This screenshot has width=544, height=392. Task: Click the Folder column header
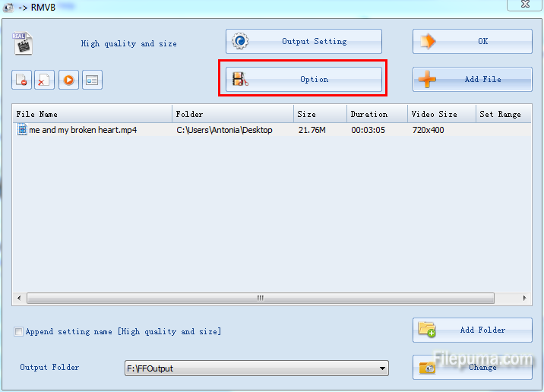(x=232, y=114)
